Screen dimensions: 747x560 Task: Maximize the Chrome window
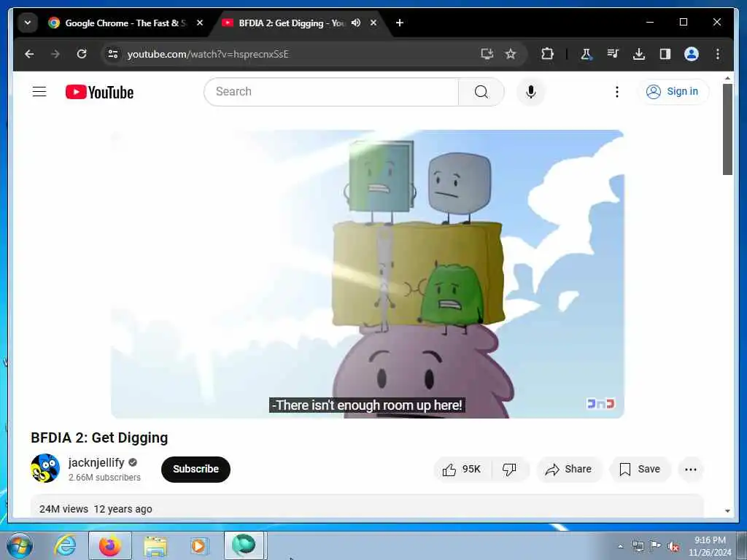coord(683,22)
